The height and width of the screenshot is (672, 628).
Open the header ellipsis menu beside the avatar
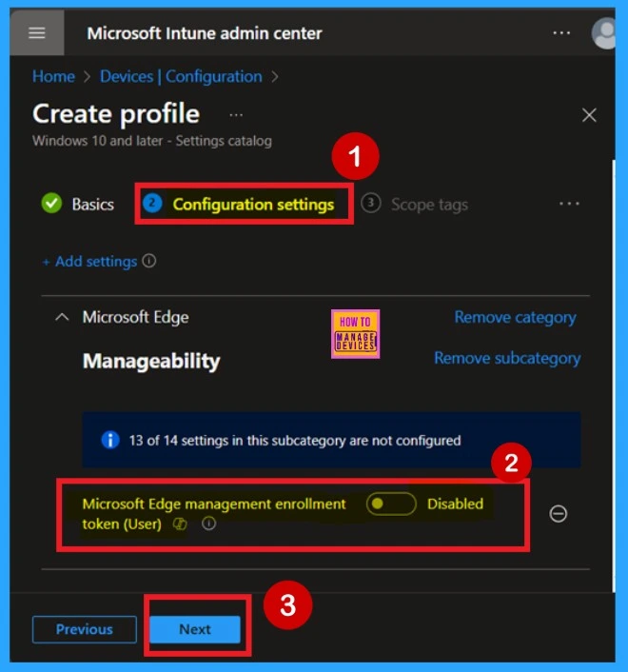(561, 33)
